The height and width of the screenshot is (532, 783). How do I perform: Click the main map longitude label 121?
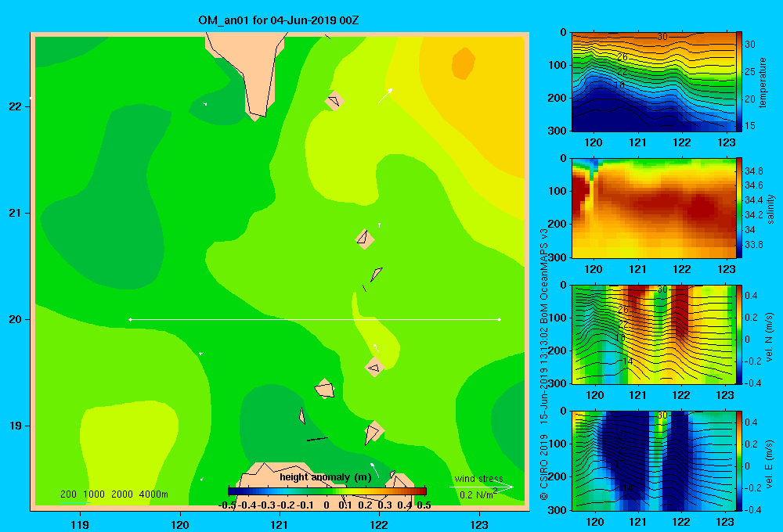pyautogui.click(x=280, y=524)
